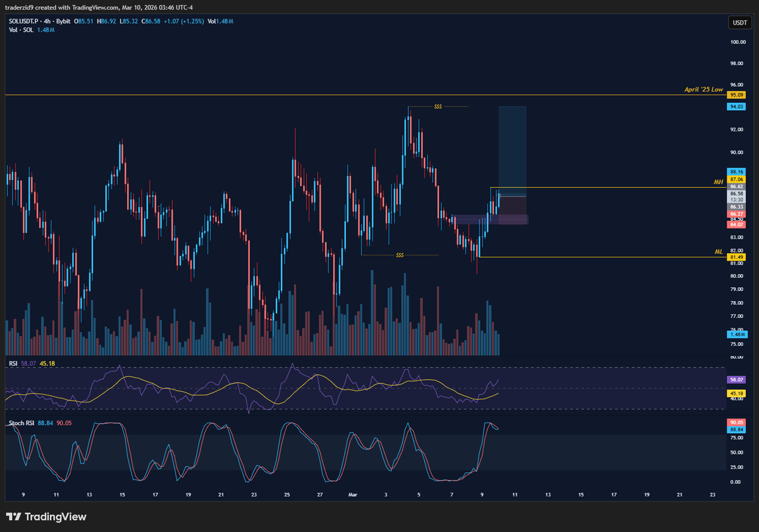Click the 13:30 candle countdown label
Screen dimensions: 759x532
736,201
